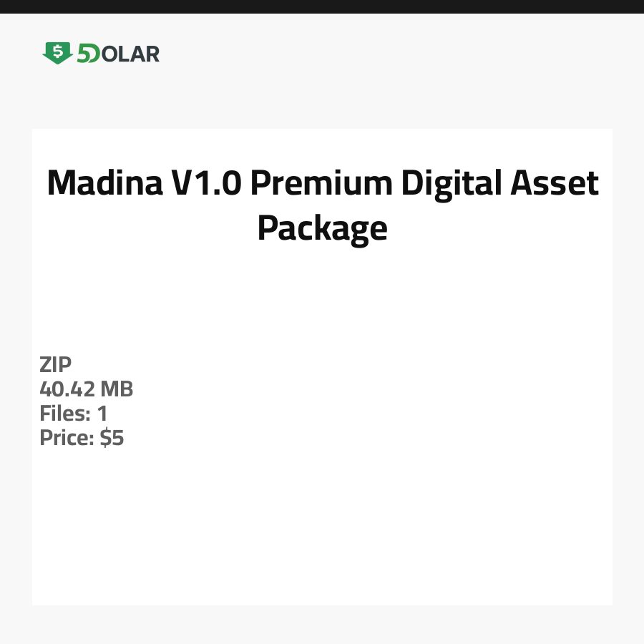Click the MB size unit
Viewport: 644px width, 644px height.
click(x=117, y=390)
